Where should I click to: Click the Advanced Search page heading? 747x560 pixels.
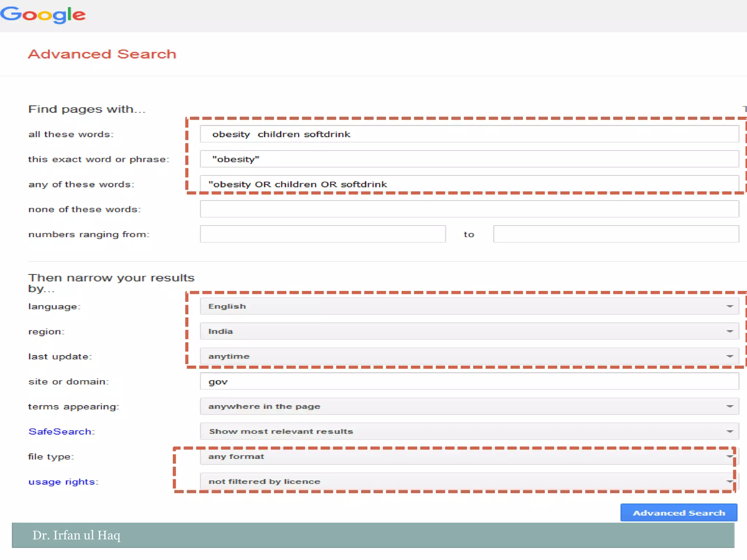click(102, 54)
